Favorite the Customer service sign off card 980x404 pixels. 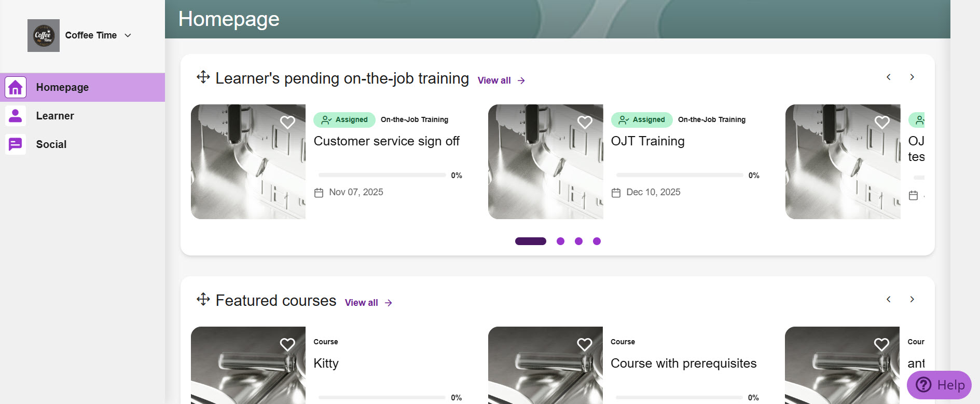click(287, 123)
